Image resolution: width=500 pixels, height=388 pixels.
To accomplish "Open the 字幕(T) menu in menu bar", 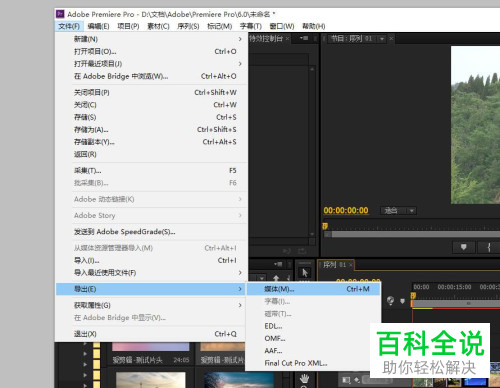I will click(251, 26).
